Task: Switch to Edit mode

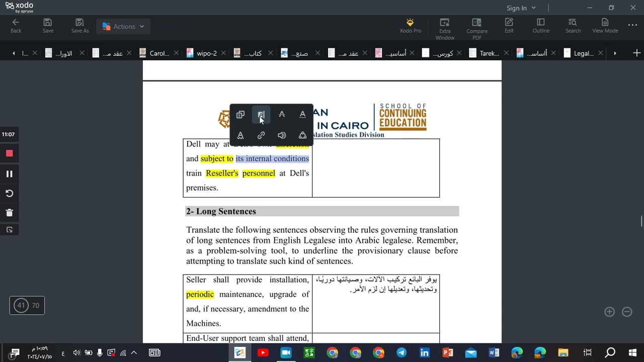Action: pyautogui.click(x=509, y=26)
